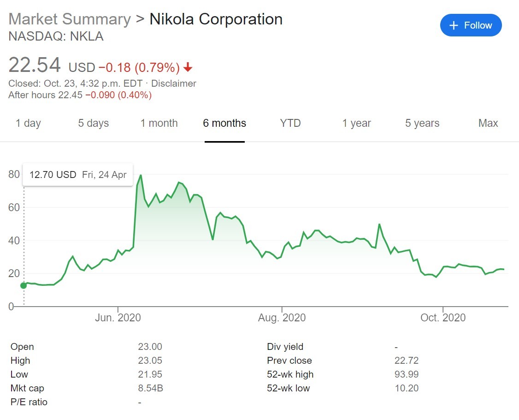The width and height of the screenshot is (519, 420).
Task: Click the Market Summary breadcrumb link
Action: pyautogui.click(x=70, y=19)
